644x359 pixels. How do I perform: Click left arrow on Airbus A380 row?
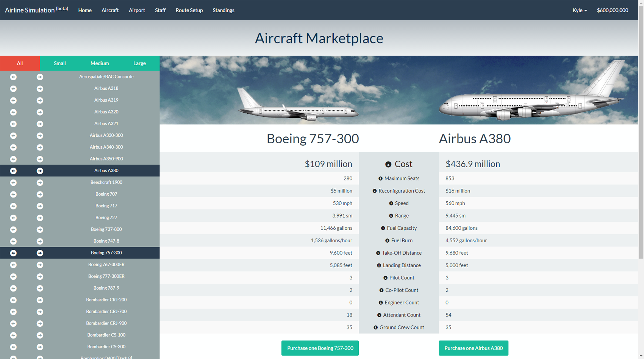pyautogui.click(x=13, y=171)
